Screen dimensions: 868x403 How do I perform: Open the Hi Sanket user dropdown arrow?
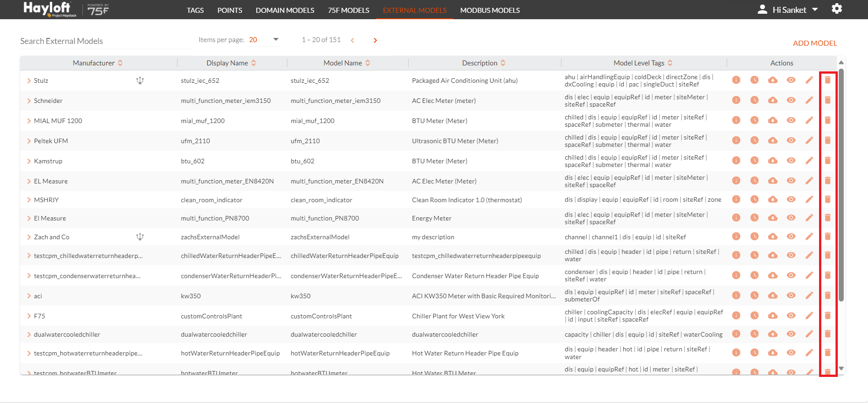click(x=815, y=10)
